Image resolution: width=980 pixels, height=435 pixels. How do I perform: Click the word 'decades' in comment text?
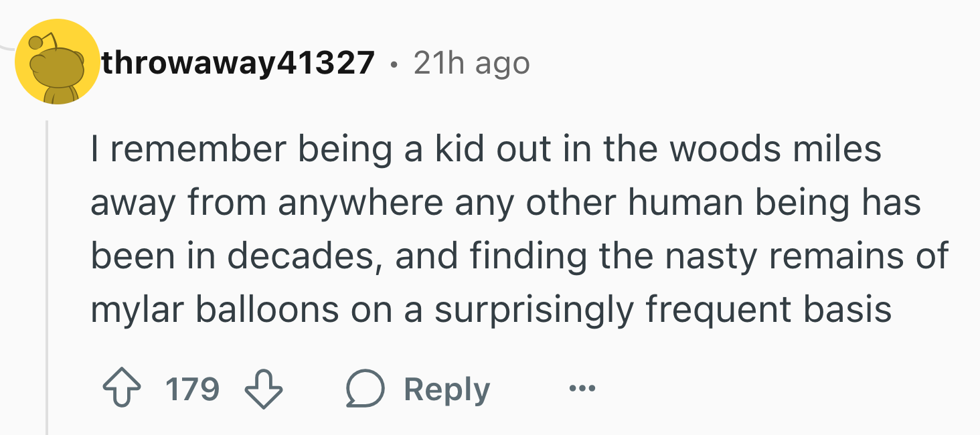(311, 256)
